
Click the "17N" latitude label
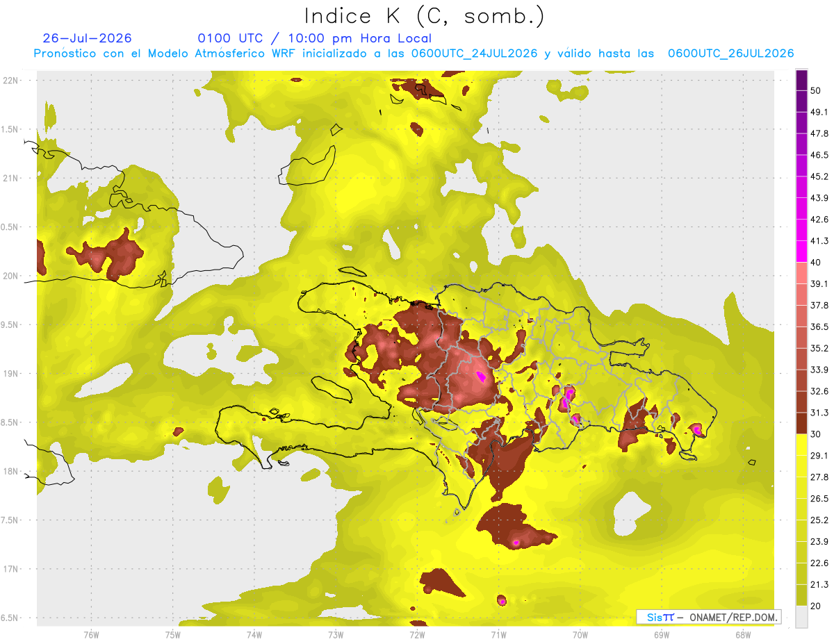pyautogui.click(x=10, y=569)
